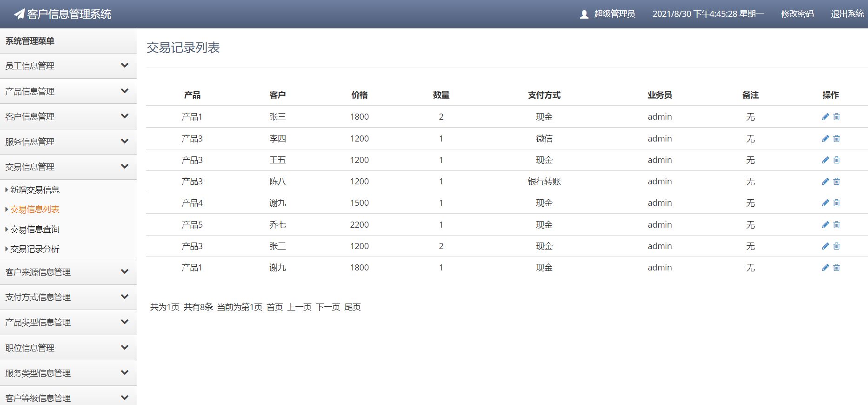The image size is (868, 405).
Task: Delete the 产品1 谢九 record
Action: point(836,268)
